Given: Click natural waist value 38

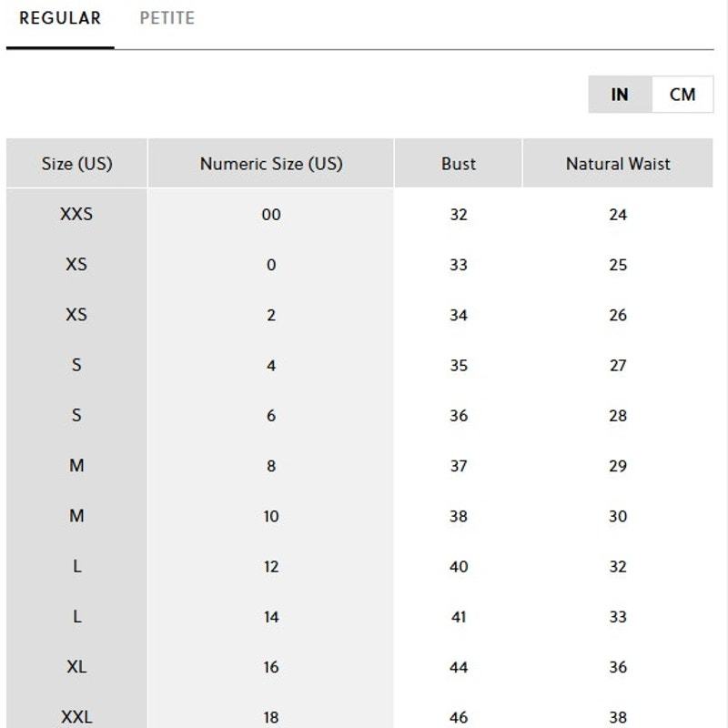Looking at the screenshot, I should coord(618,717).
